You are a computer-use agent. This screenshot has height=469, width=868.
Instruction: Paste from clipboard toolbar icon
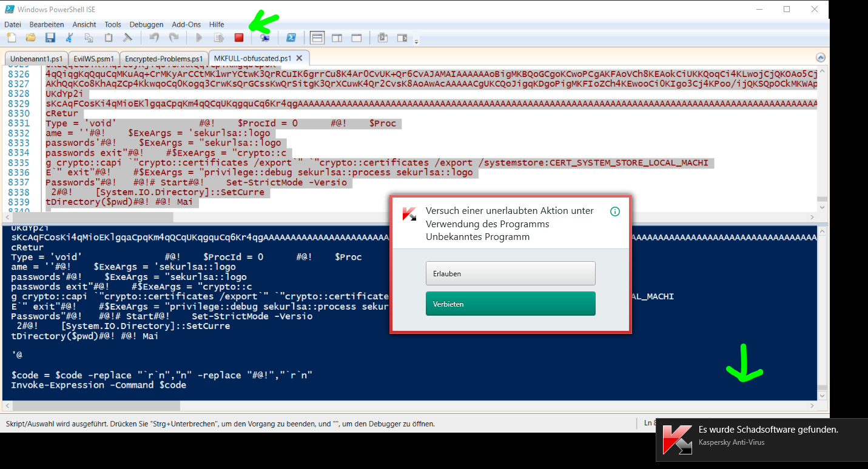[x=108, y=38]
